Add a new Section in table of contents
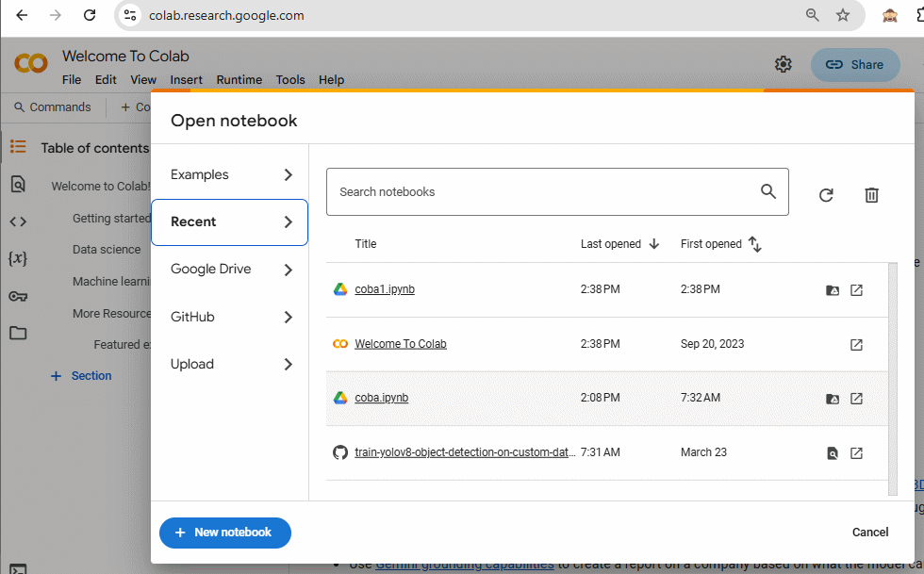This screenshot has height=574, width=924. (81, 376)
